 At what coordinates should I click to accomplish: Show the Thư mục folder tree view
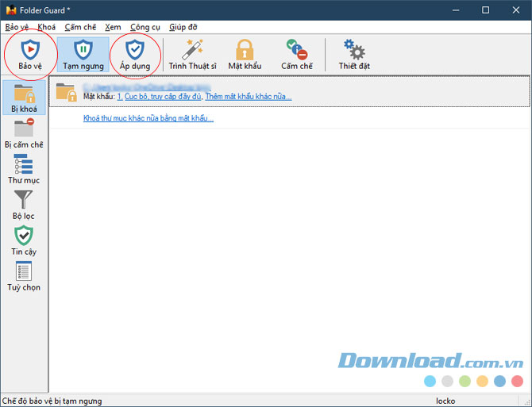[24, 169]
